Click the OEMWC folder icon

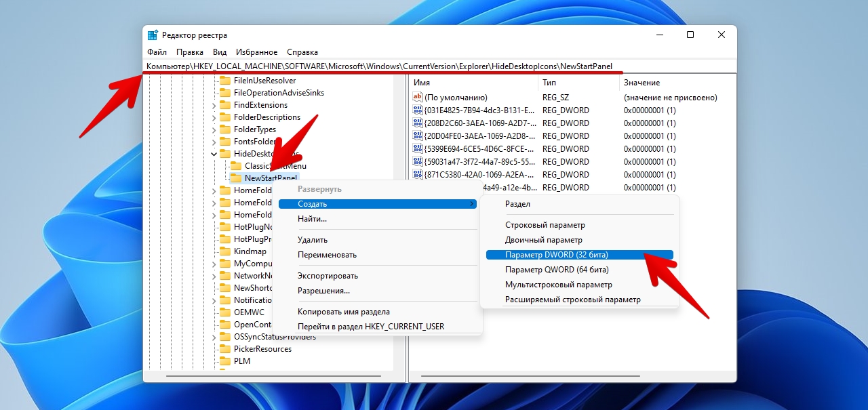coord(225,312)
